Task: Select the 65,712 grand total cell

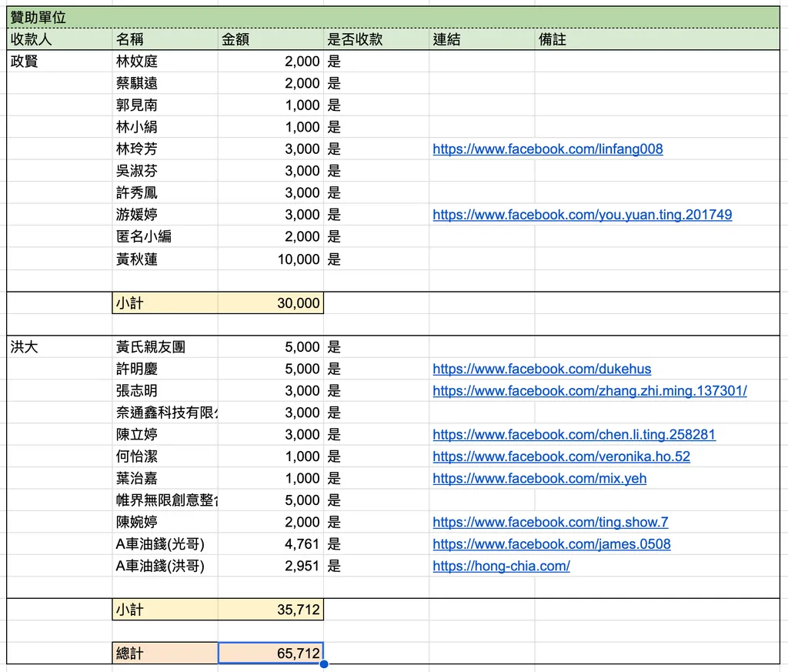Action: point(270,654)
